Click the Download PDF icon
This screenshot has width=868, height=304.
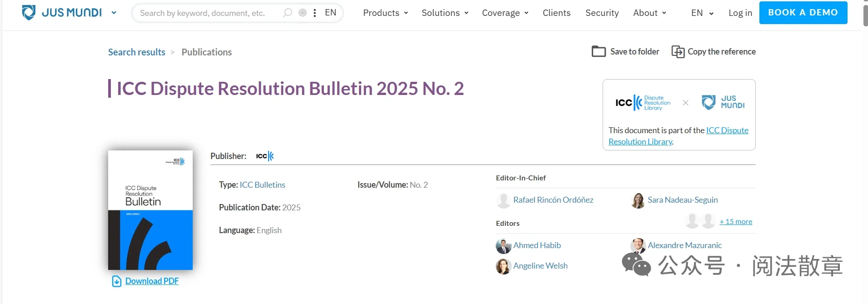click(x=117, y=281)
